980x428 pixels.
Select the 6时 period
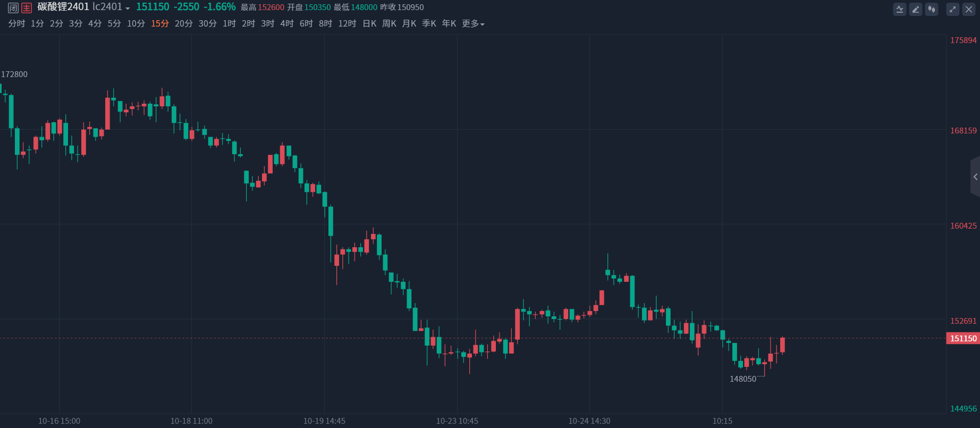point(306,23)
